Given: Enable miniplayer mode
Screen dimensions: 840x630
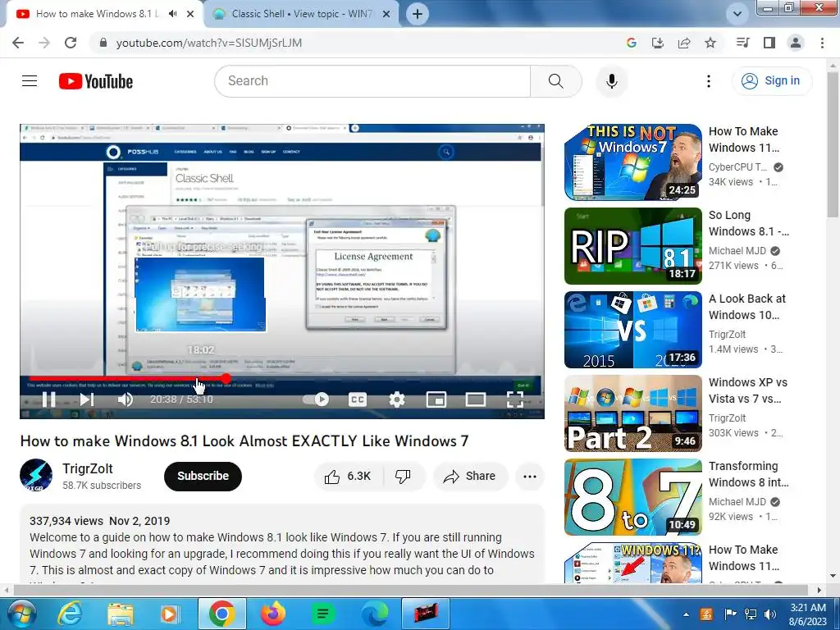Looking at the screenshot, I should pos(436,399).
